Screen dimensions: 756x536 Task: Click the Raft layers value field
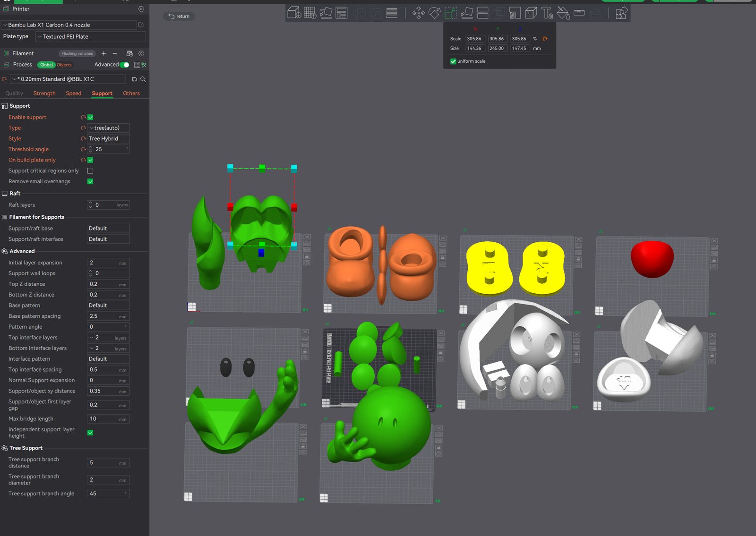pos(108,205)
